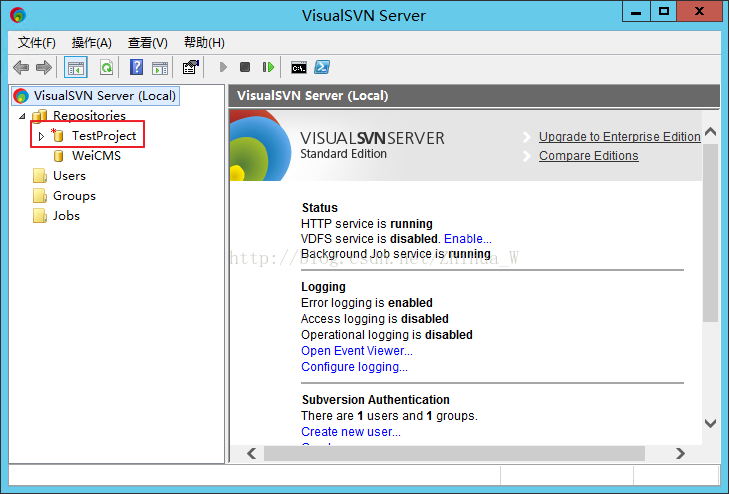Click the horizontal scrollbar right arrow
The width and height of the screenshot is (729, 494).
coord(681,453)
